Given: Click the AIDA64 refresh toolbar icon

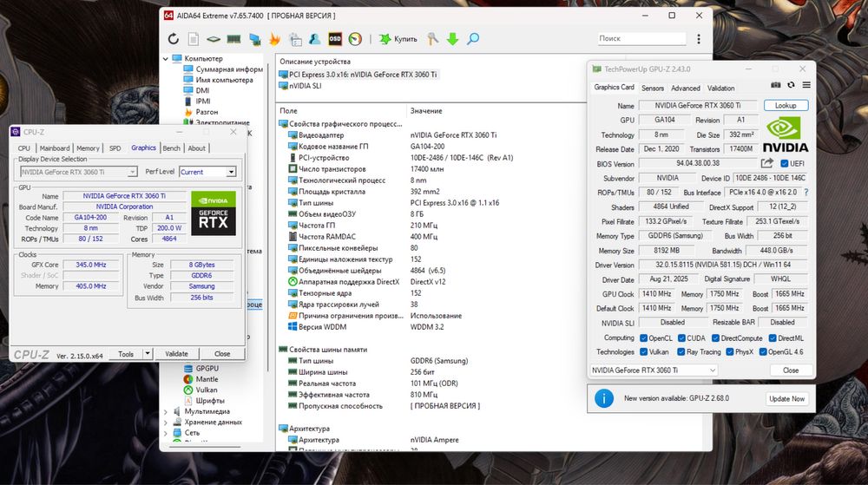Looking at the screenshot, I should (x=174, y=39).
